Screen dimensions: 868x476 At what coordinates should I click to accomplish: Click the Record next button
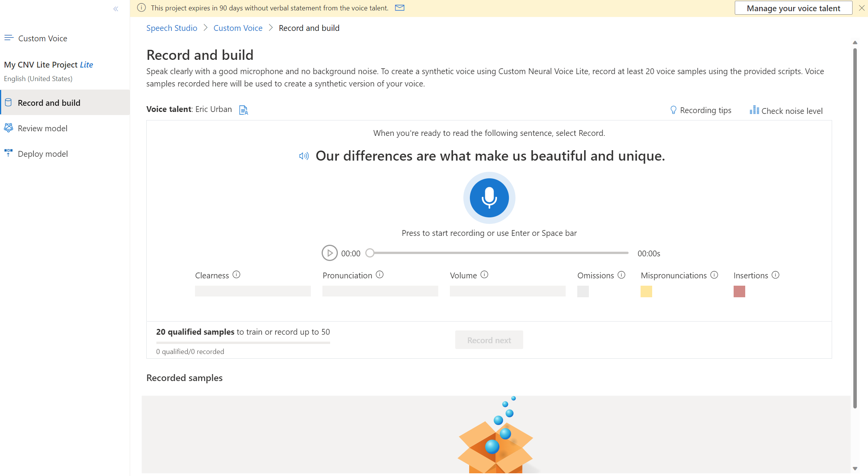coord(489,340)
